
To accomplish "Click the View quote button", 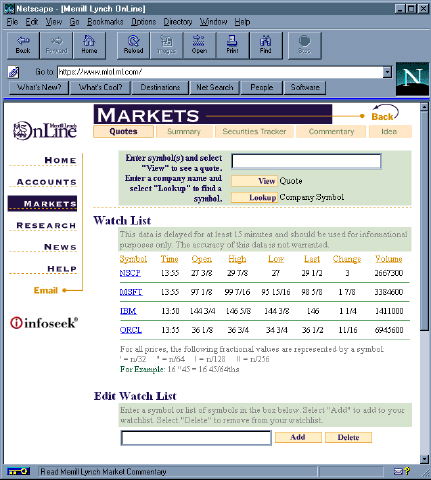I will [x=254, y=181].
